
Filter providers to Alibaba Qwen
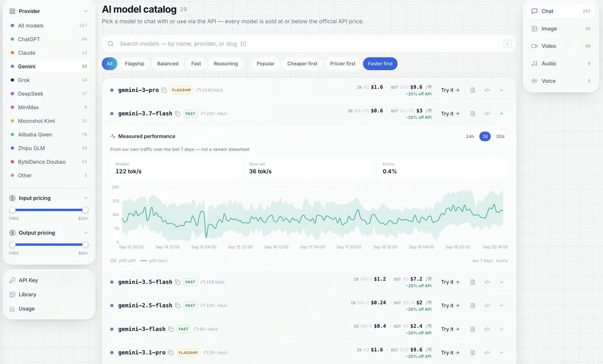point(49,135)
